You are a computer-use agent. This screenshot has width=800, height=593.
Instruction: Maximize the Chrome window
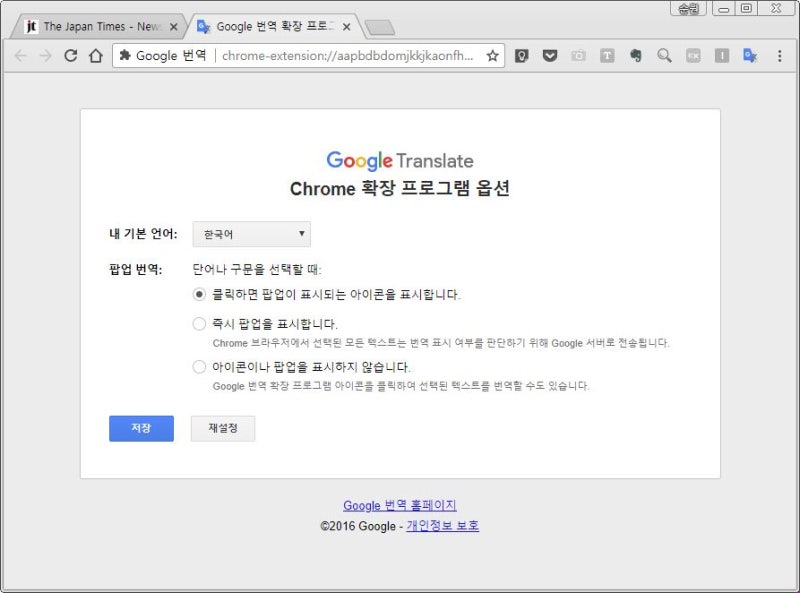(746, 8)
